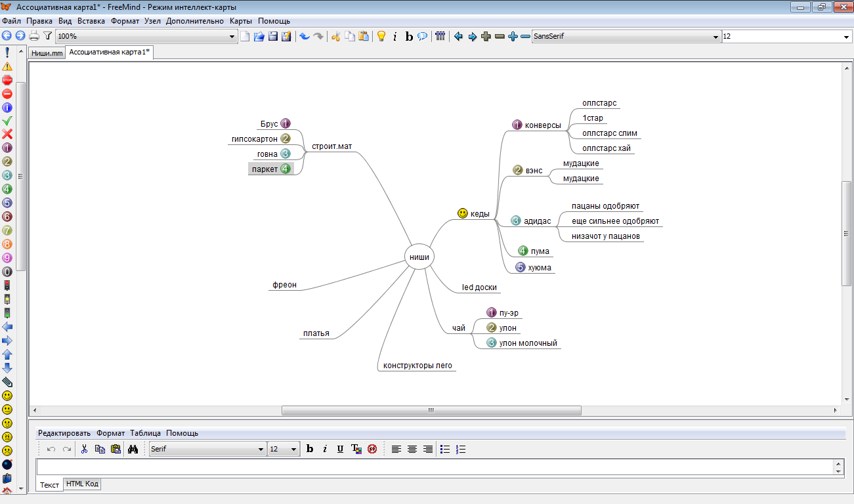
Task: Toggle italic in the note editor toolbar
Action: click(325, 449)
